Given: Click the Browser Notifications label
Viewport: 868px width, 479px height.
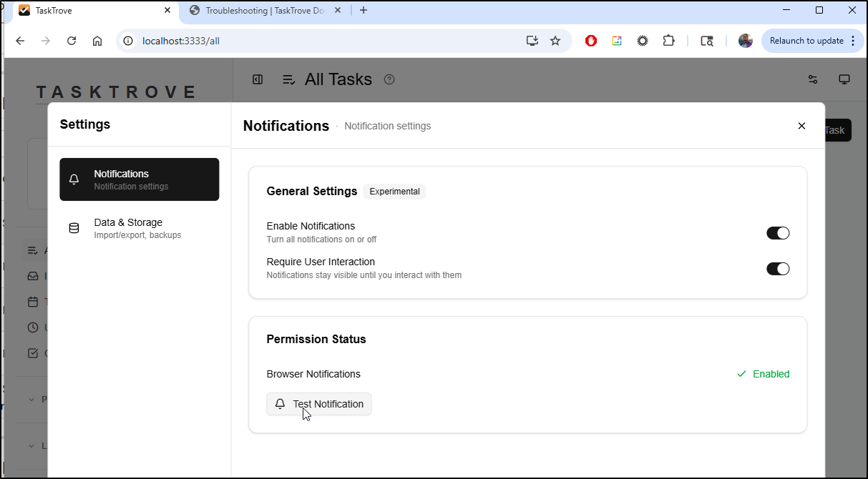Looking at the screenshot, I should pyautogui.click(x=313, y=374).
